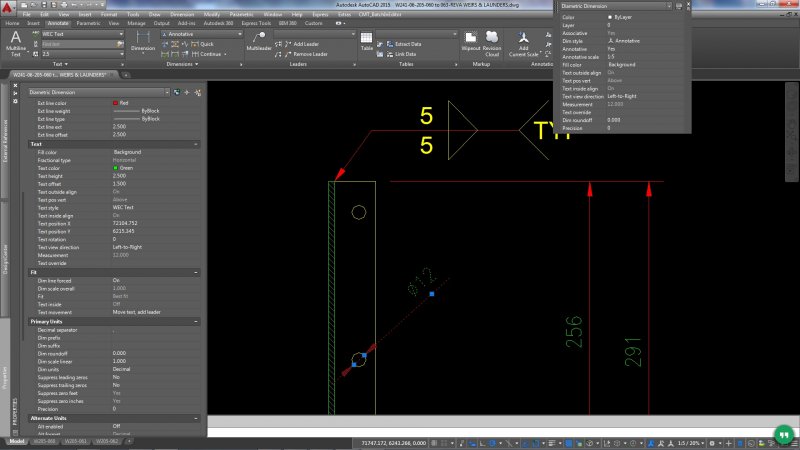The height and width of the screenshot is (450, 800).
Task: Open the 2.5 text height dropdown
Action: coord(83,54)
